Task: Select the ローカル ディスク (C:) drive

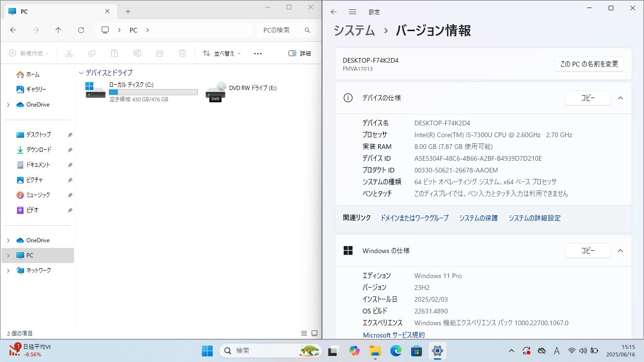Action: (x=141, y=91)
